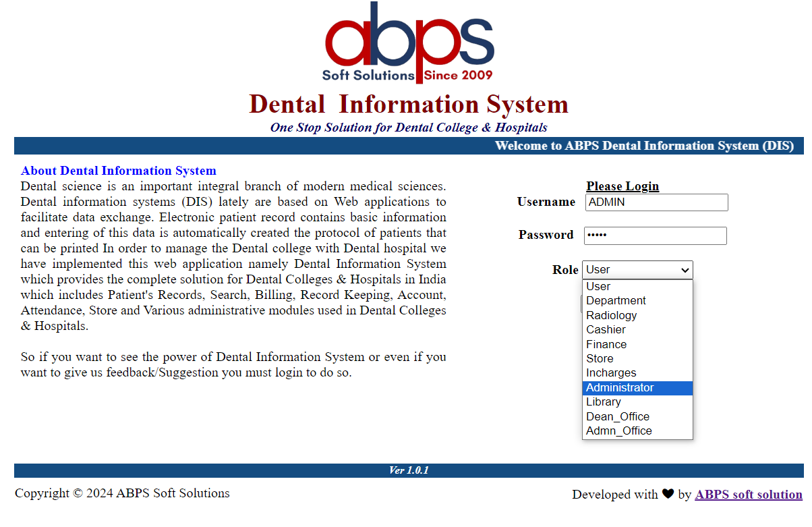Click the About Dental Information System heading
The image size is (812, 527).
tap(119, 171)
